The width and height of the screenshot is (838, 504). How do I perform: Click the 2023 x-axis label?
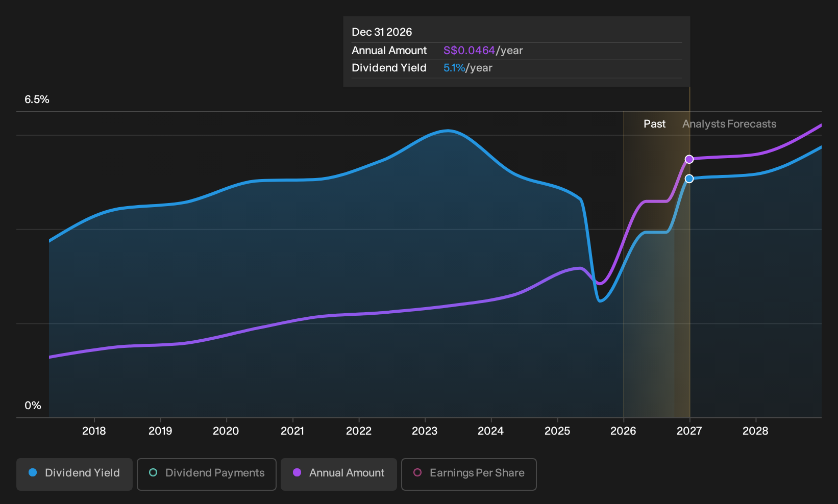click(425, 431)
